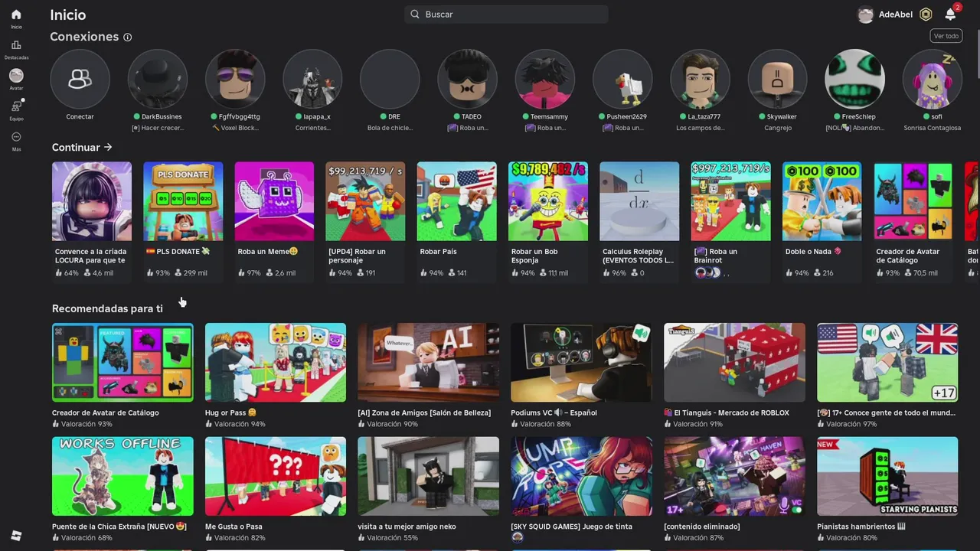Open Puente de la Chica Extraña thumbnail

click(x=122, y=476)
